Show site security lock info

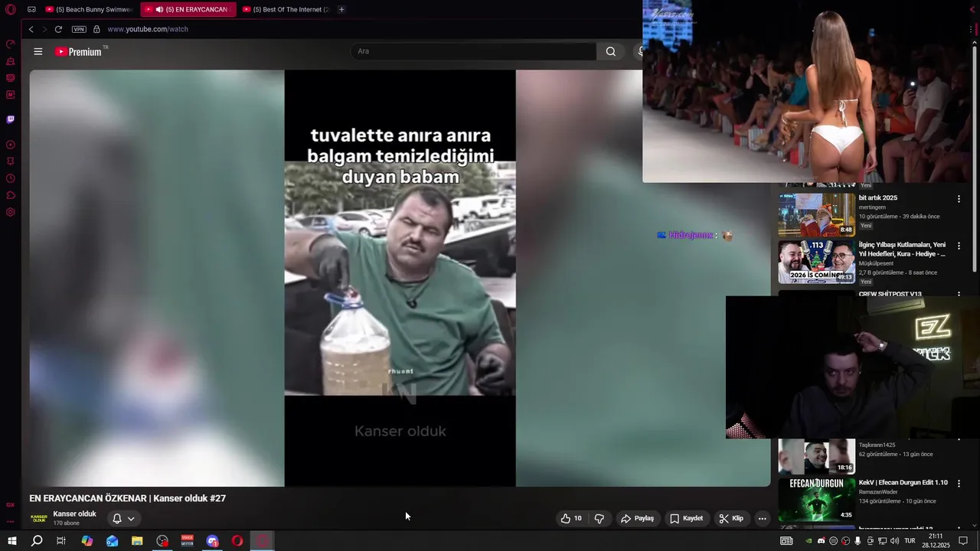(96, 29)
